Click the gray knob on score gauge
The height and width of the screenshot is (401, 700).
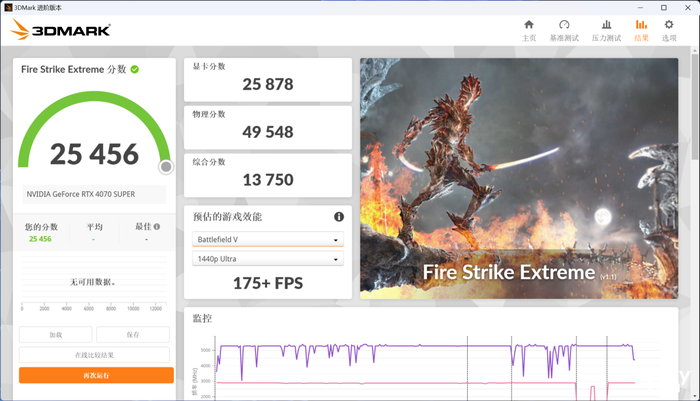coord(166,167)
